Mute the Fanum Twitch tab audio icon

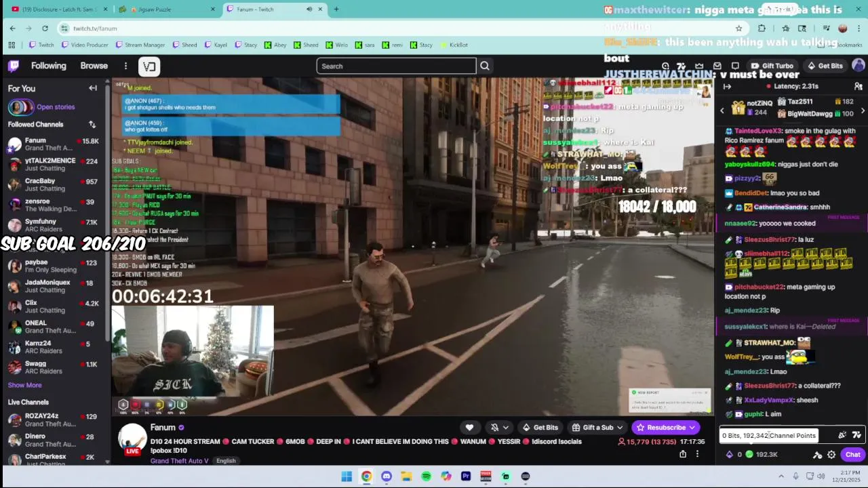[x=309, y=9]
